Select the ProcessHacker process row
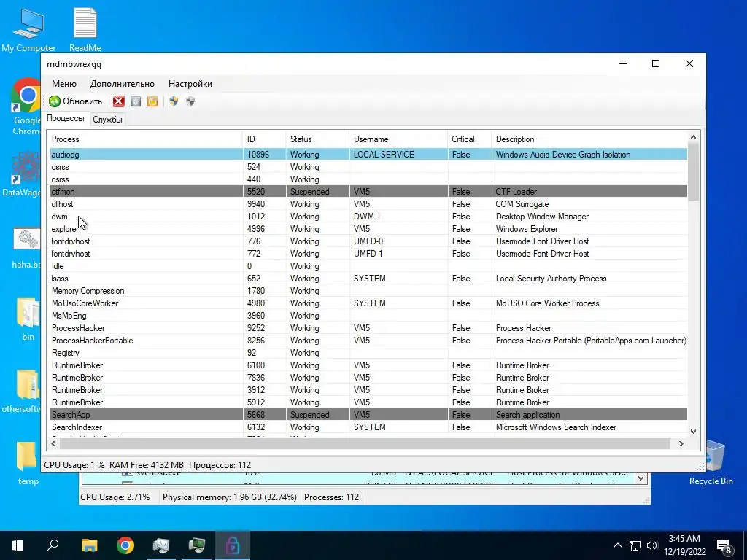 click(x=368, y=327)
